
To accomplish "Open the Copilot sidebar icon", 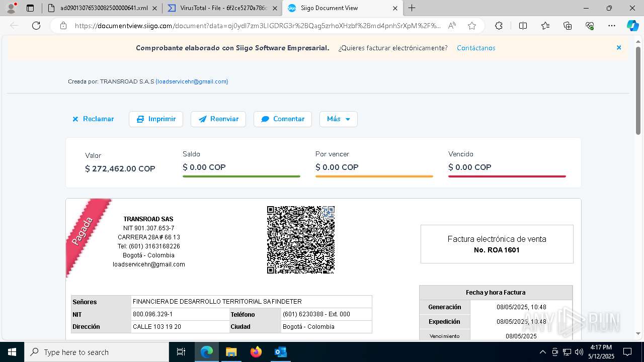I will coord(632,26).
